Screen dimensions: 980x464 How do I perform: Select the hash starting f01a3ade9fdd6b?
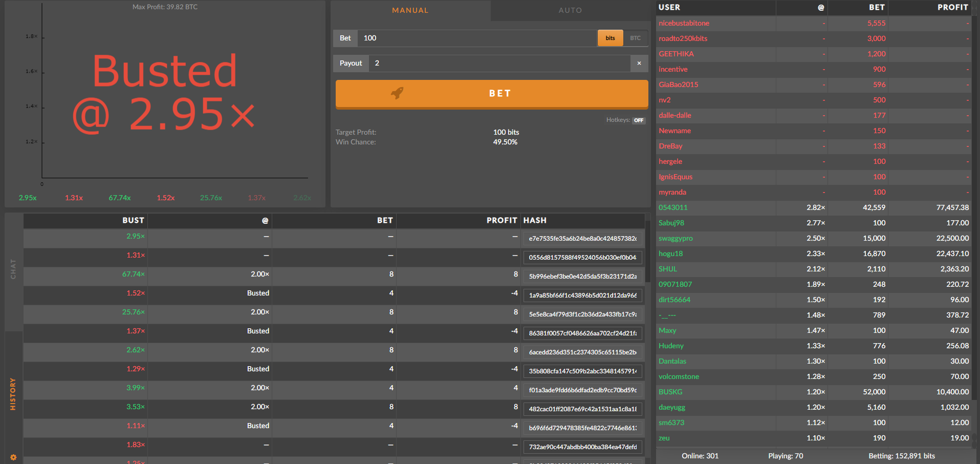coord(582,390)
